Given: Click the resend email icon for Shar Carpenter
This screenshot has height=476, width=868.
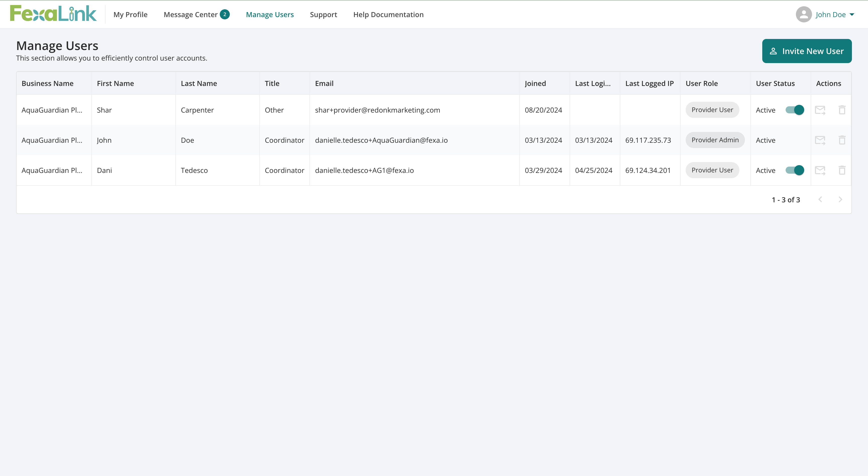Looking at the screenshot, I should (x=820, y=110).
